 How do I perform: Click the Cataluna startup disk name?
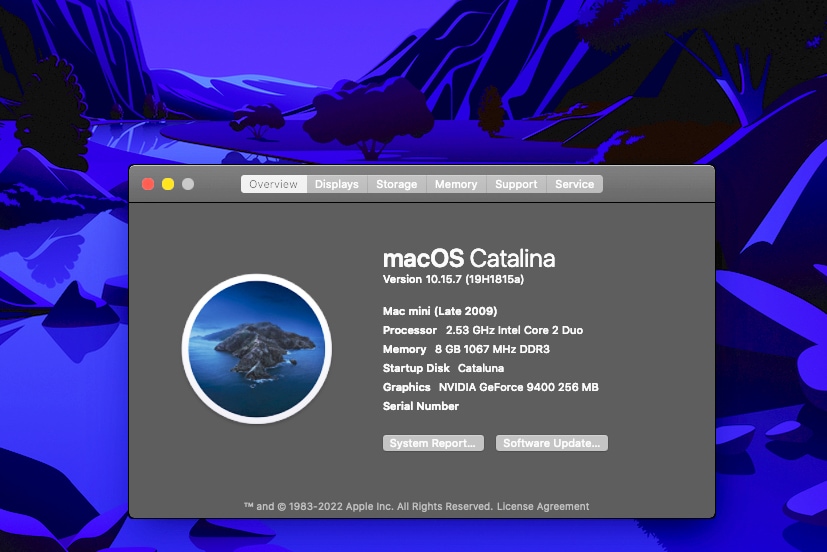(480, 368)
